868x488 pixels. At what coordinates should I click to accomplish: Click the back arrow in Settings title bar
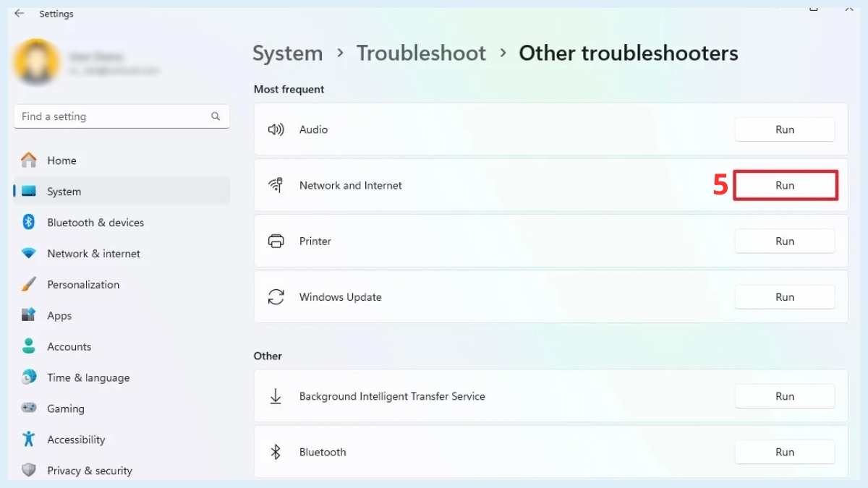(x=19, y=14)
